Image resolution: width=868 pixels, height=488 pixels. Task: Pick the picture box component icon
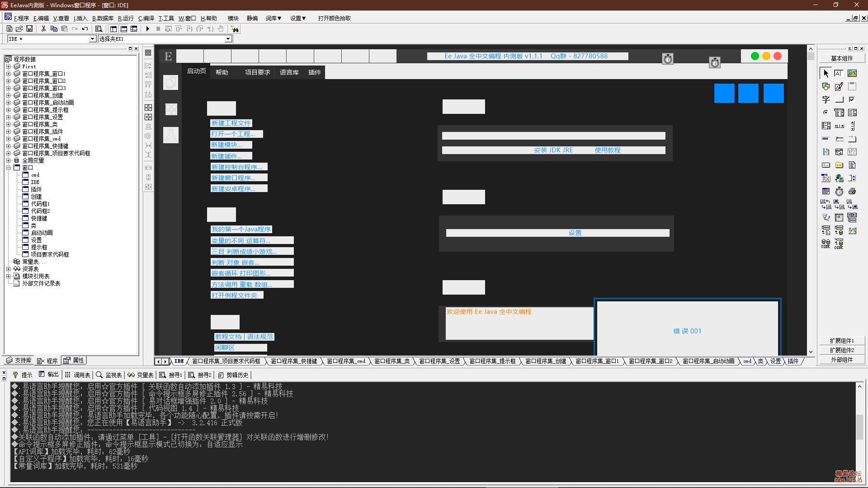pos(852,73)
